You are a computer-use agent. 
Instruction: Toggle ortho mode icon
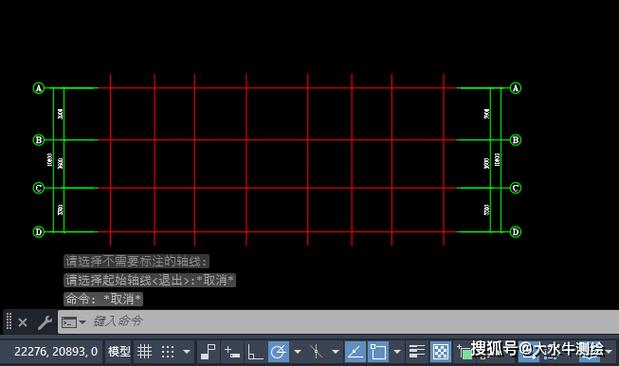pyautogui.click(x=255, y=351)
